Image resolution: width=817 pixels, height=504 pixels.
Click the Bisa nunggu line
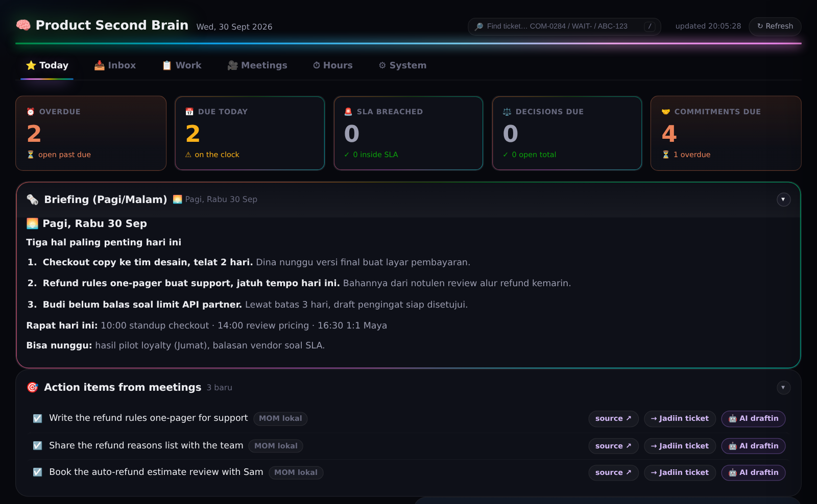[176, 345]
